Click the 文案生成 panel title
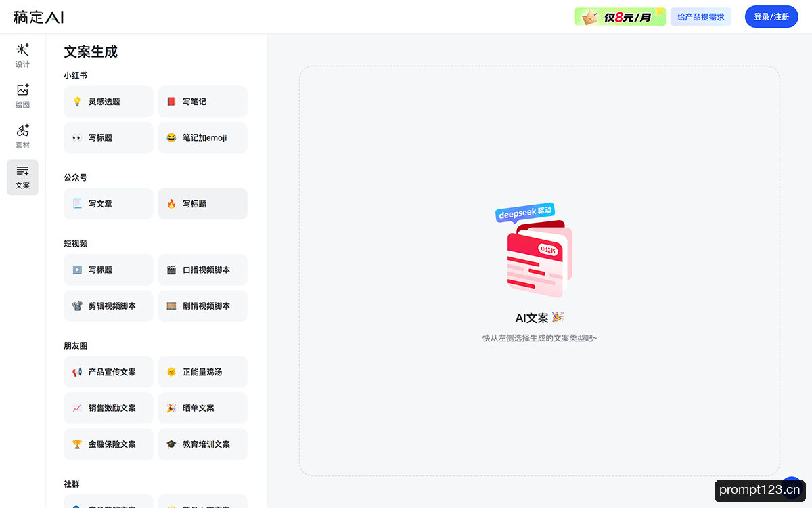Image resolution: width=812 pixels, height=508 pixels. point(91,51)
